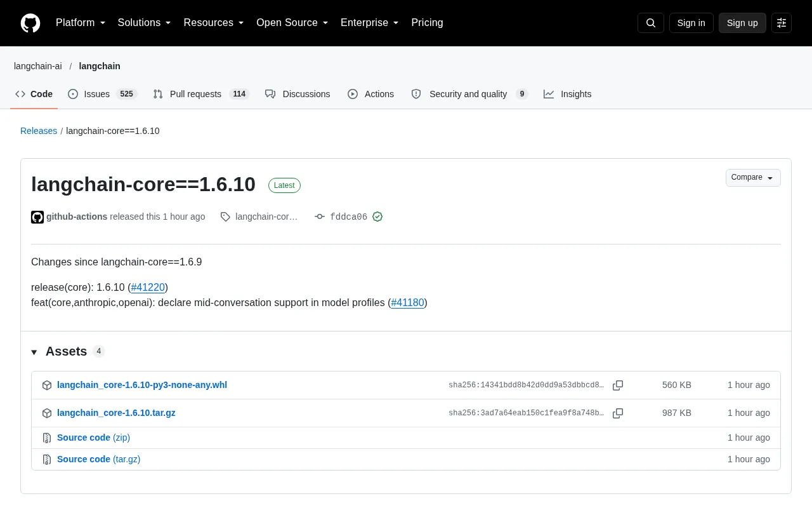This screenshot has width=812, height=508.
Task: Switch to the Code tab
Action: click(x=34, y=94)
